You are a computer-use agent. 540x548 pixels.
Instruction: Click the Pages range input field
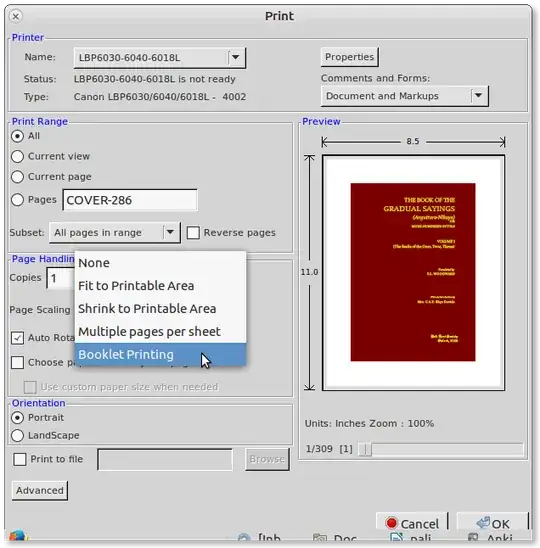point(130,200)
